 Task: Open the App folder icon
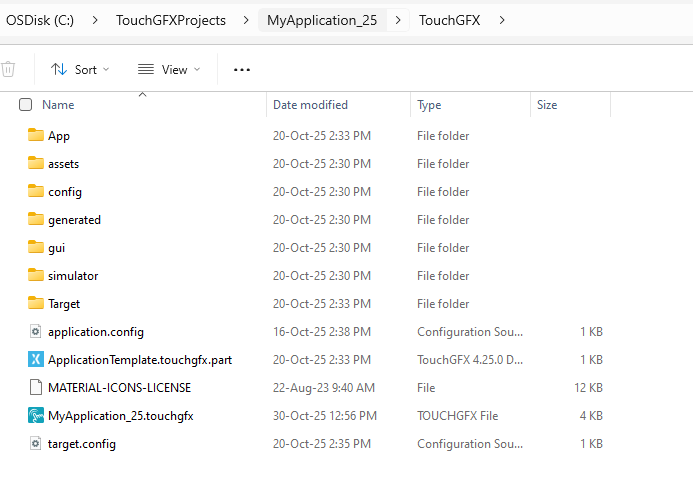tap(36, 135)
